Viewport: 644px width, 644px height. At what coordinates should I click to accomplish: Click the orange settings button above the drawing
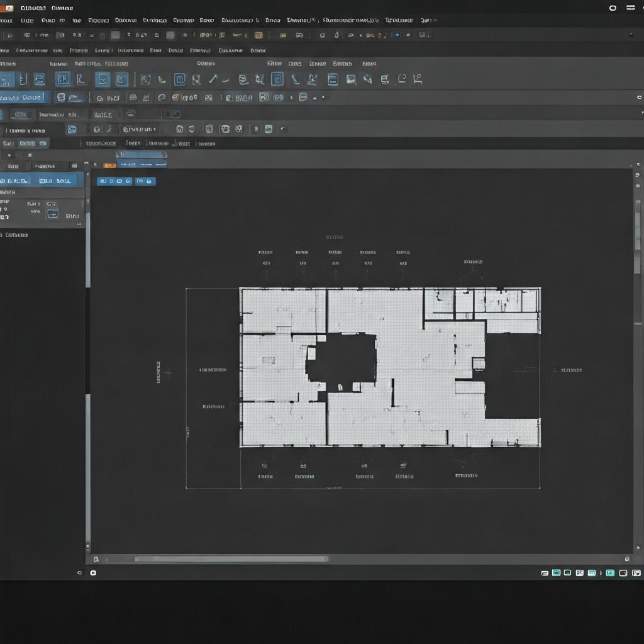pos(109,165)
